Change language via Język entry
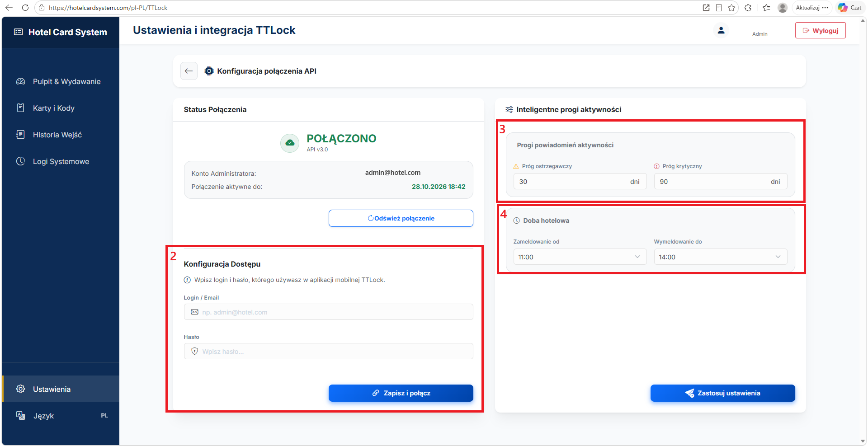This screenshot has width=868, height=446. pyautogui.click(x=61, y=416)
